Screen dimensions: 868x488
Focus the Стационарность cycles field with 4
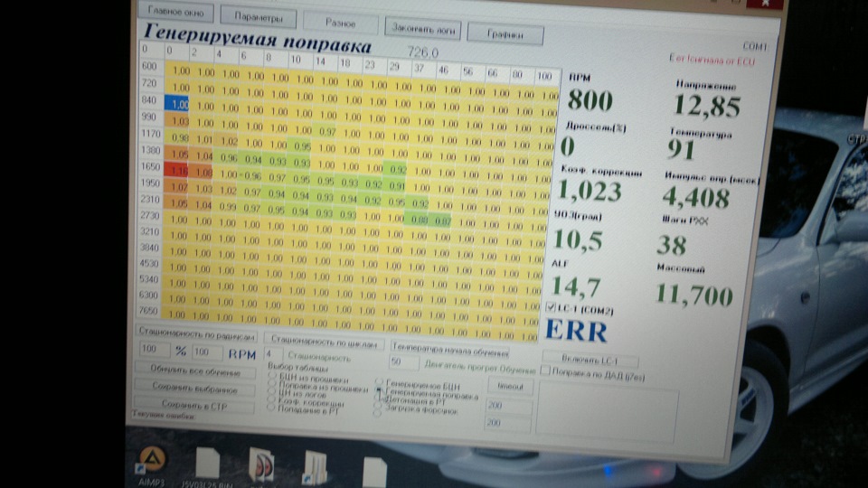pos(273,354)
